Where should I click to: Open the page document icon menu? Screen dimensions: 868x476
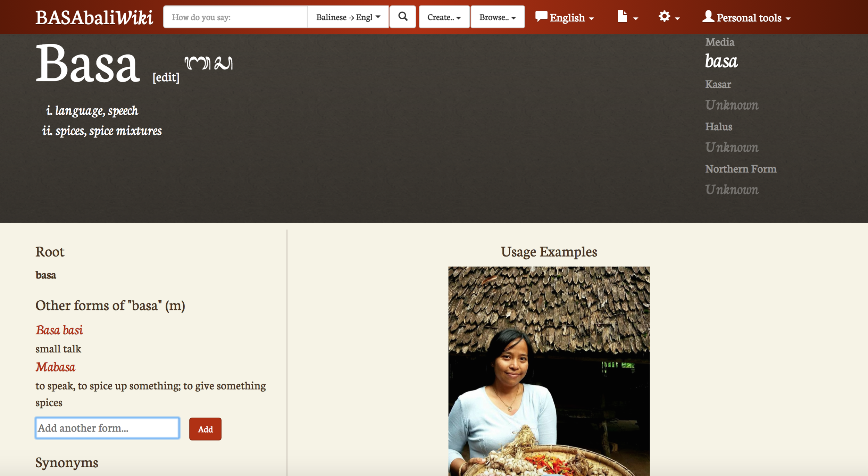pos(627,17)
